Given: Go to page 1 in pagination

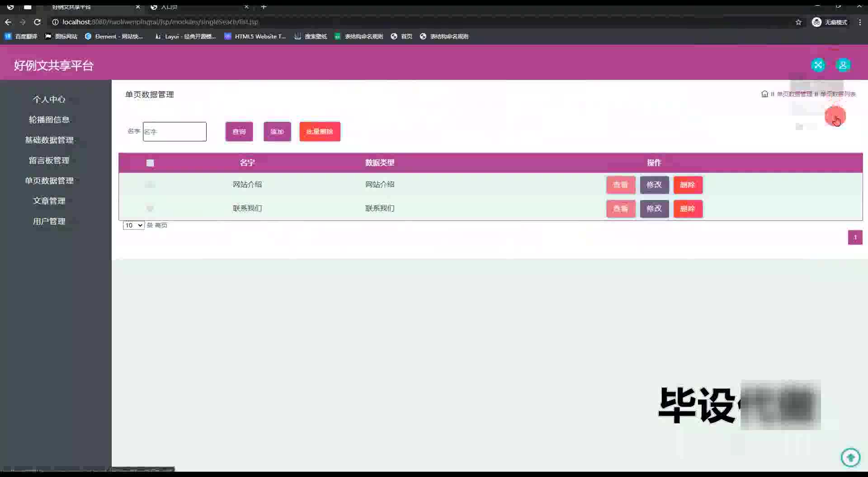Looking at the screenshot, I should 855,238.
